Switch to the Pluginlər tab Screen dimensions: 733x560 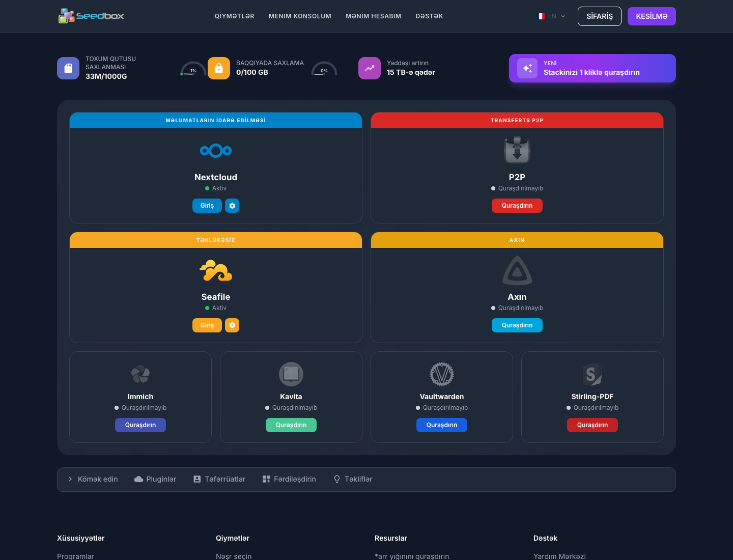155,479
